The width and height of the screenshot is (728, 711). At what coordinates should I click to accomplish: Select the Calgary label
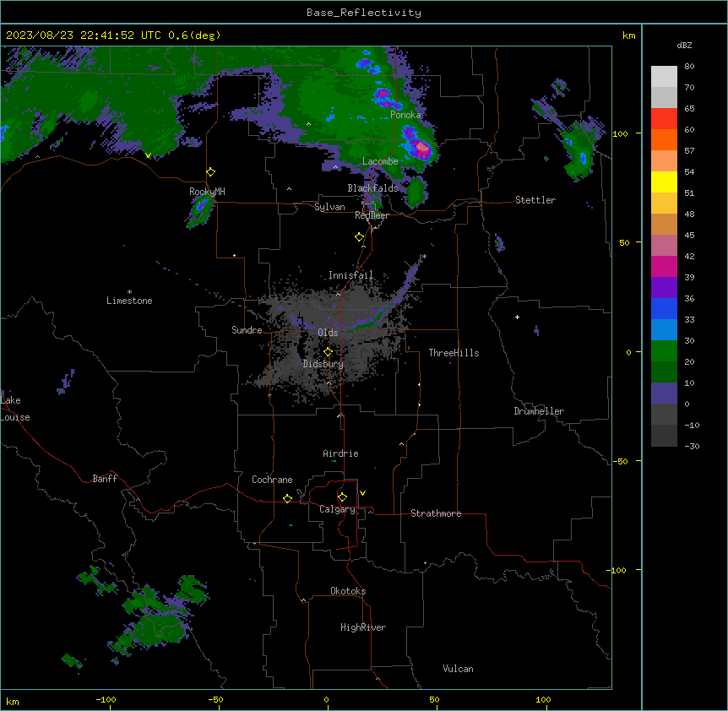tap(338, 509)
